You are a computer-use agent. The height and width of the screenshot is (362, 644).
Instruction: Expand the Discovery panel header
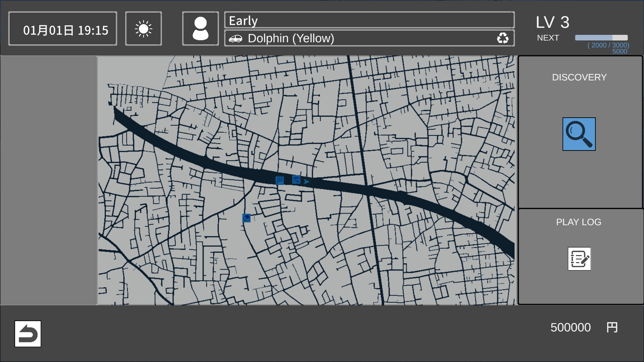tap(579, 77)
